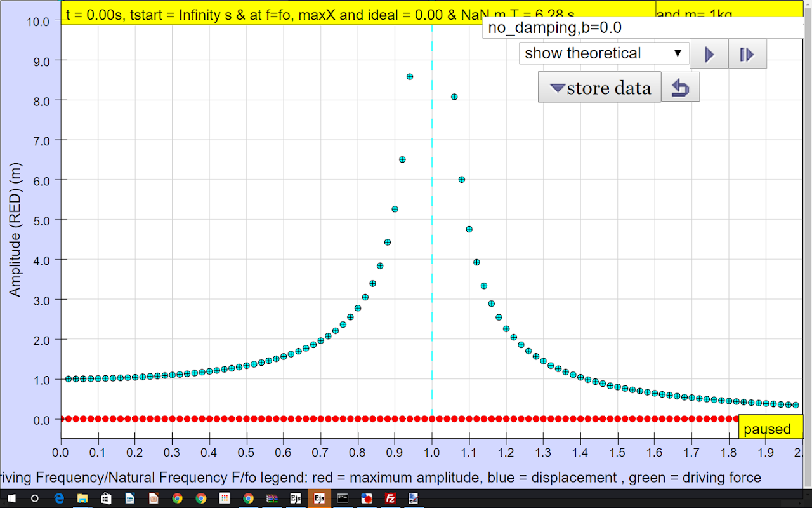
Task: Open Microsoft Store from the taskbar
Action: tap(107, 498)
